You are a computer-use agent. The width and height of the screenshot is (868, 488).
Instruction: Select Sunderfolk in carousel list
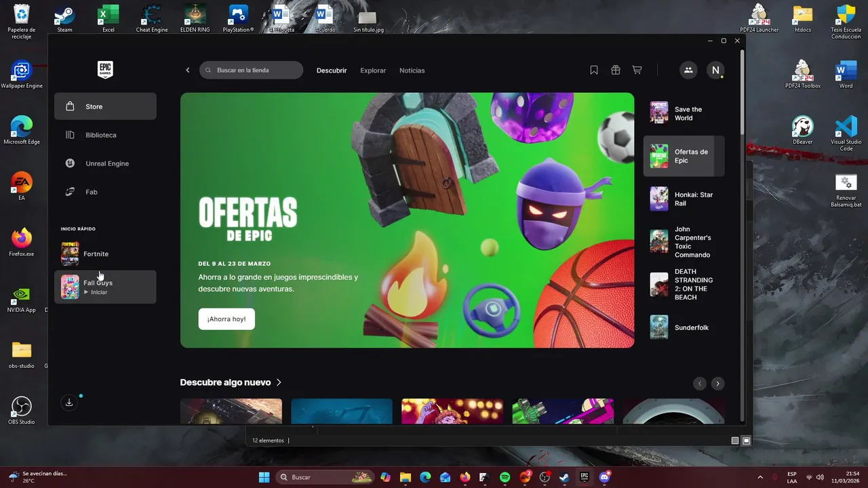684,327
